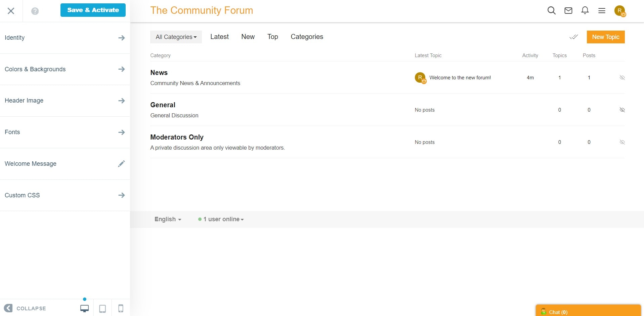This screenshot has width=644, height=316.
Task: Open the forum search icon
Action: pos(551,10)
